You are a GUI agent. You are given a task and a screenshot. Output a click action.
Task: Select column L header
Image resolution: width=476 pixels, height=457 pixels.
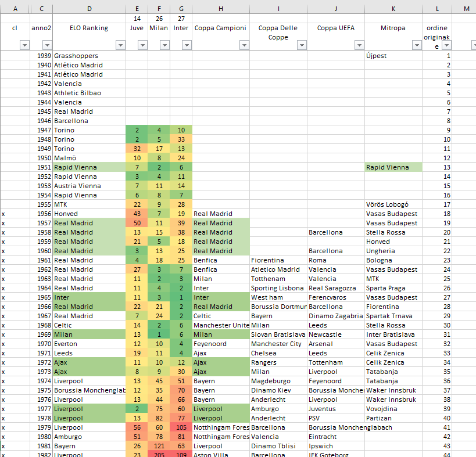click(x=437, y=9)
